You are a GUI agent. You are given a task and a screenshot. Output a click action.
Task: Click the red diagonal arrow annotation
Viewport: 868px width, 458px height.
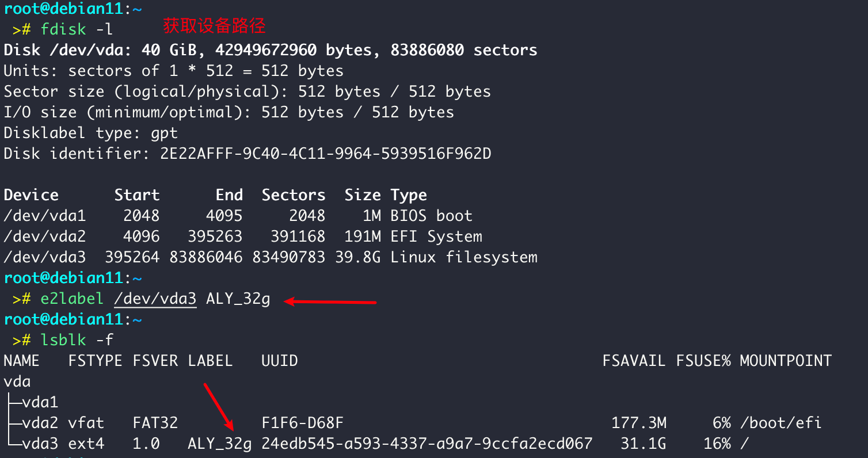(x=219, y=406)
